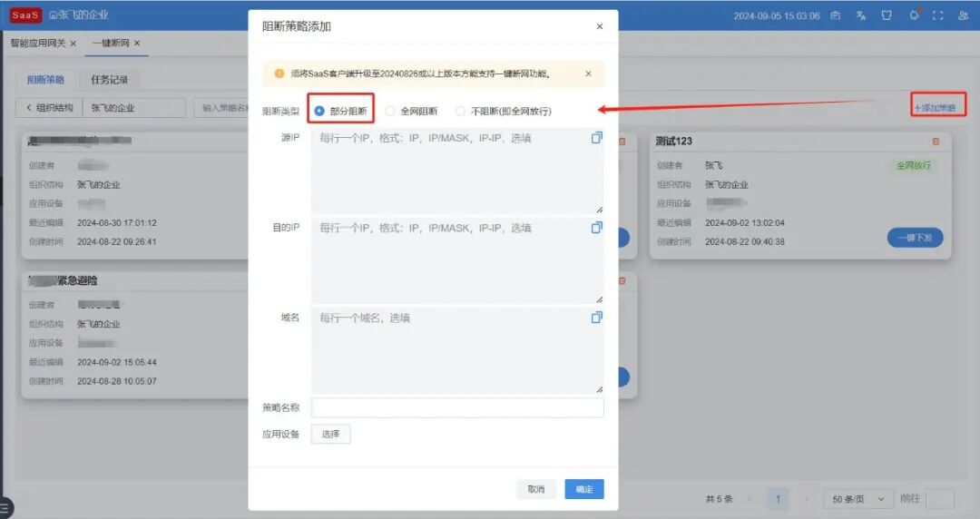Select the 全网阻断 radio option

pyautogui.click(x=411, y=111)
